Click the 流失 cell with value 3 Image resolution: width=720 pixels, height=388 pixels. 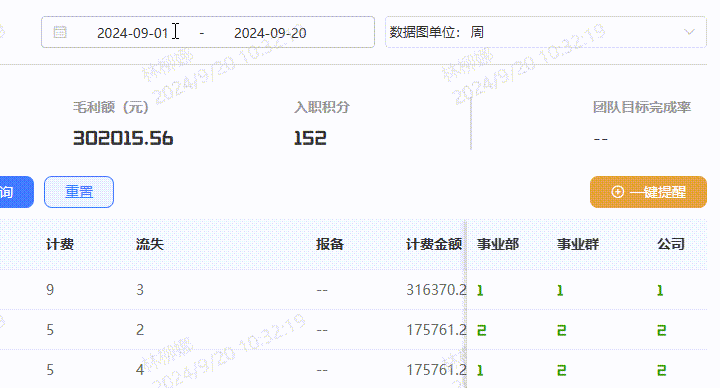click(x=140, y=290)
